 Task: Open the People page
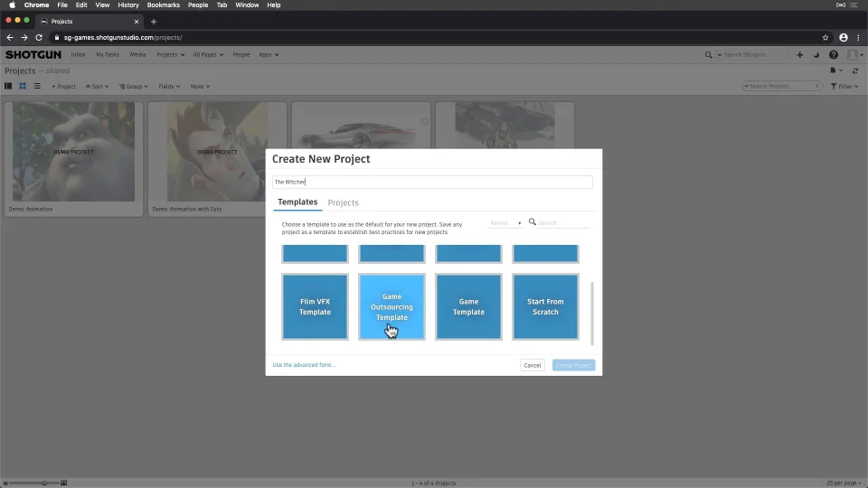coord(241,55)
